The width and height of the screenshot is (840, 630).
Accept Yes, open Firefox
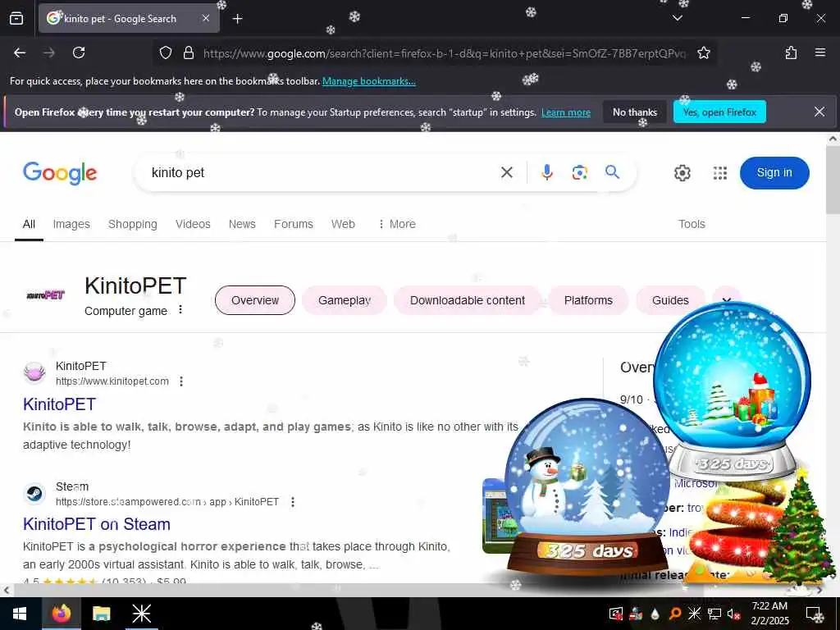719,112
